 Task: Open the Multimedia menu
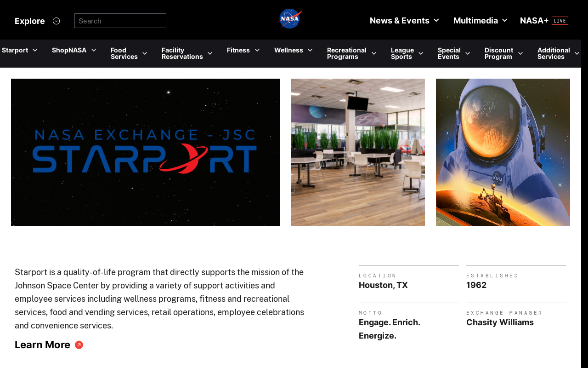475,20
